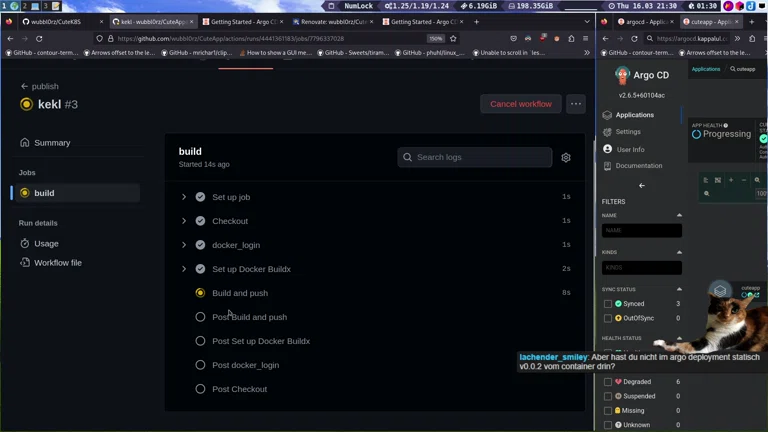
Task: Open Argo CD Applications page
Action: tap(634, 115)
